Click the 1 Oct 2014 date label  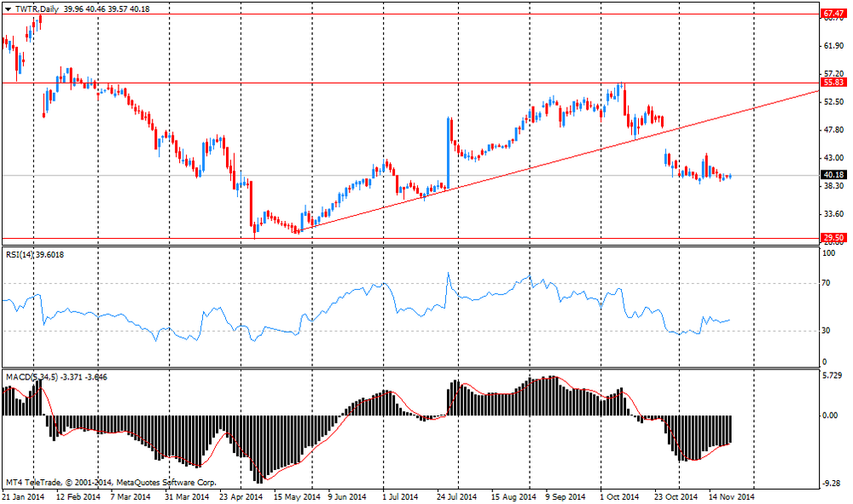618,496
